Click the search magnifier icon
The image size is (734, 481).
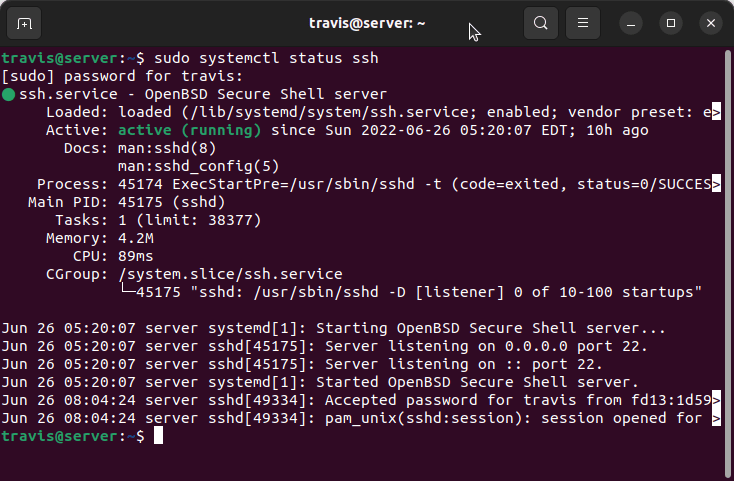tap(540, 22)
